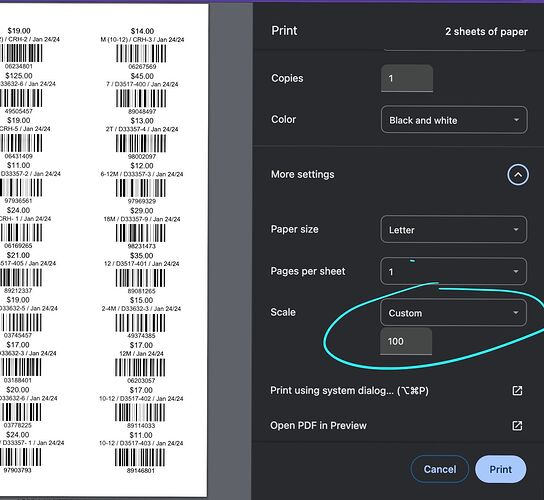Click the $45.00 price label
Image resolution: width=544 pixels, height=500 pixels.
tap(142, 76)
